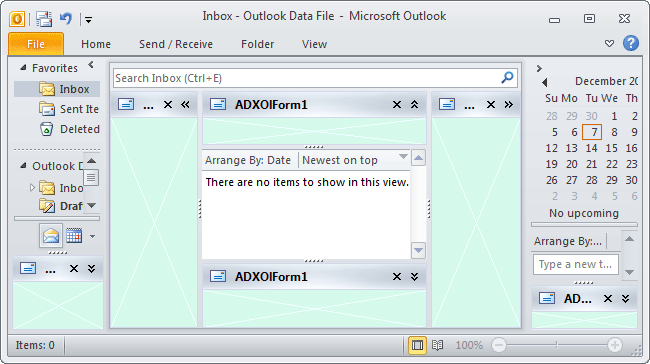650x364 pixels.
Task: Collapse the left form region with double arrow
Action: click(185, 104)
